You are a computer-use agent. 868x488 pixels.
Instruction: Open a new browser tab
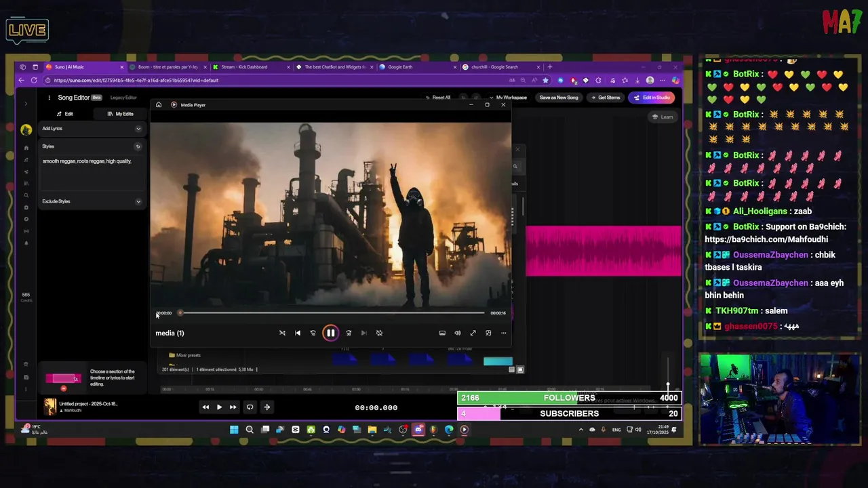(x=550, y=67)
